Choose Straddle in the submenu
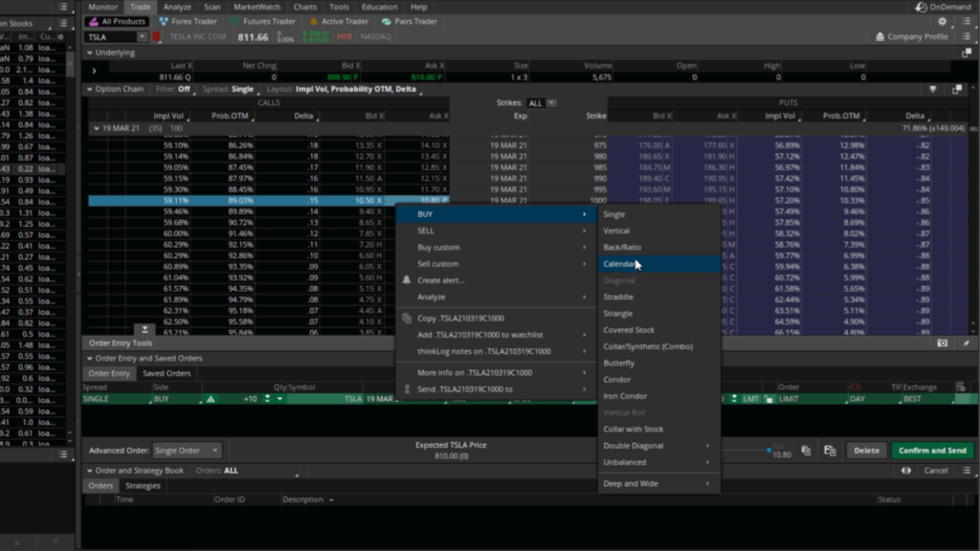980x551 pixels. click(x=658, y=297)
